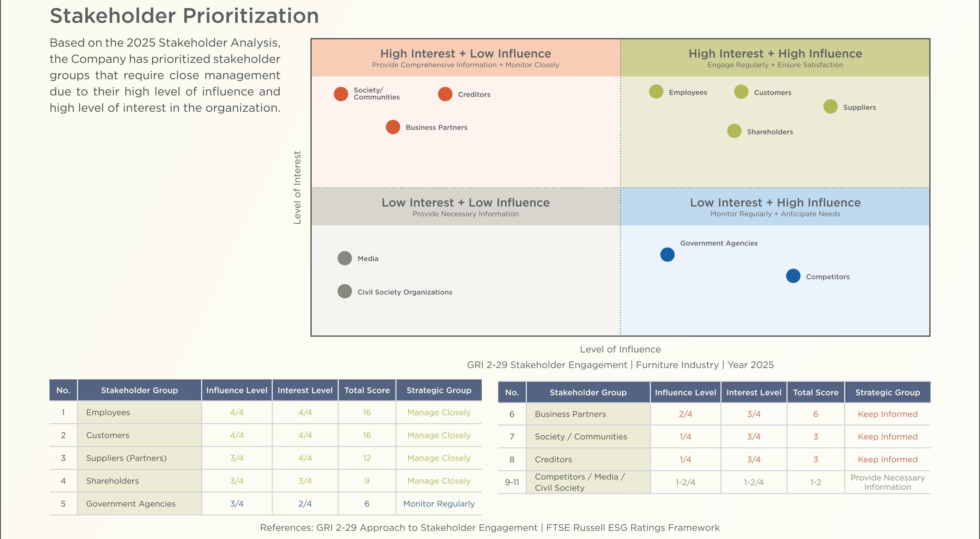Select the gray Civil Society Organizations dot
Screen dimensions: 980x539
pos(345,291)
